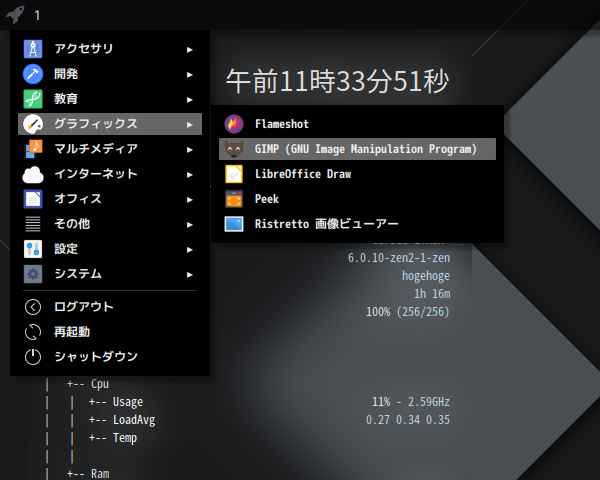Screen dimensions: 600x480
Task: Open the システム menu entry
Action: (110, 274)
